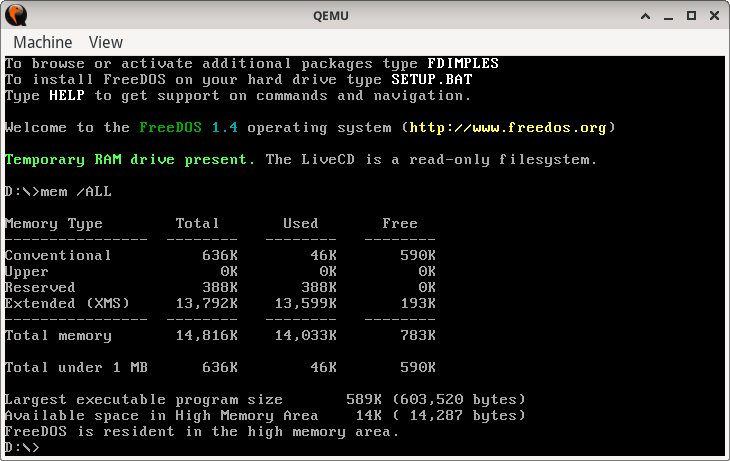
Task: Click the 13,792K extended total value
Action: click(x=207, y=304)
